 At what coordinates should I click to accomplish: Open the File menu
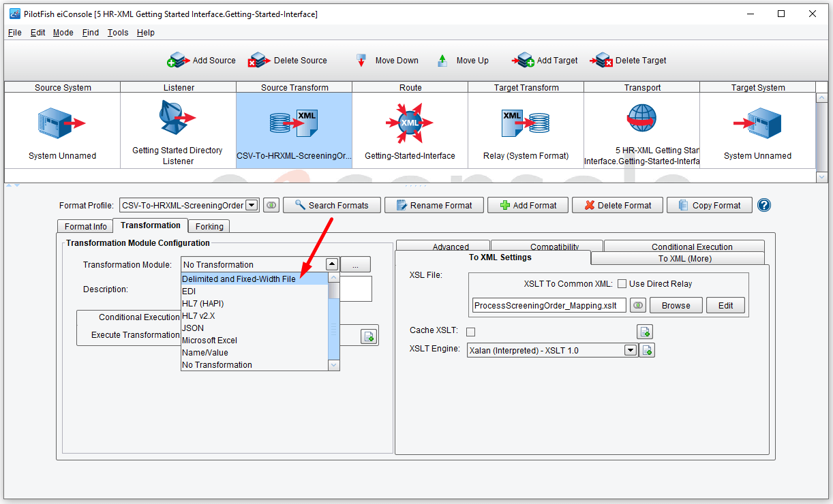[14, 32]
